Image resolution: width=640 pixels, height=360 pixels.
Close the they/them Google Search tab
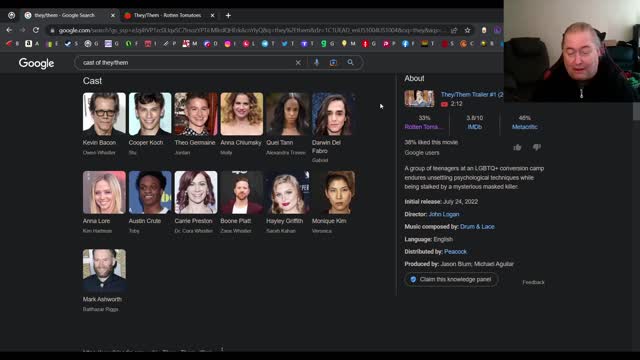pos(113,16)
